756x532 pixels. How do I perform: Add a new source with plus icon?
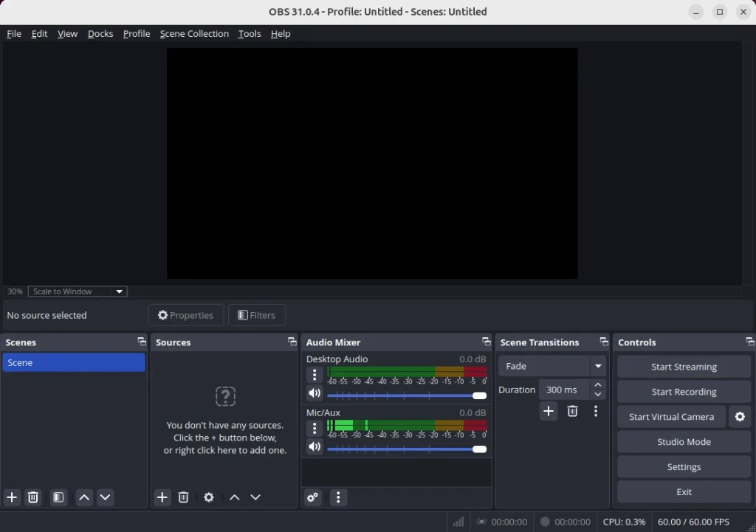162,497
